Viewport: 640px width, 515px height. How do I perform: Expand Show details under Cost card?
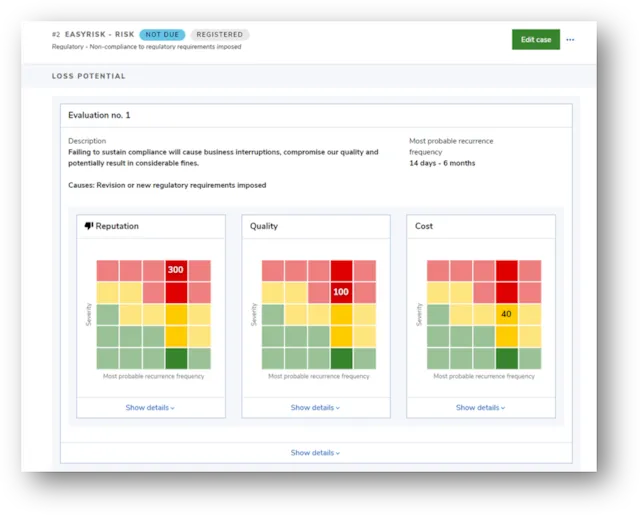480,407
